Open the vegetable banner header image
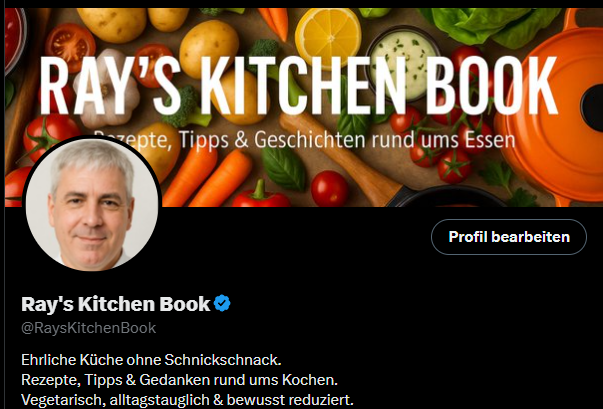This screenshot has width=603, height=409. [x=304, y=107]
